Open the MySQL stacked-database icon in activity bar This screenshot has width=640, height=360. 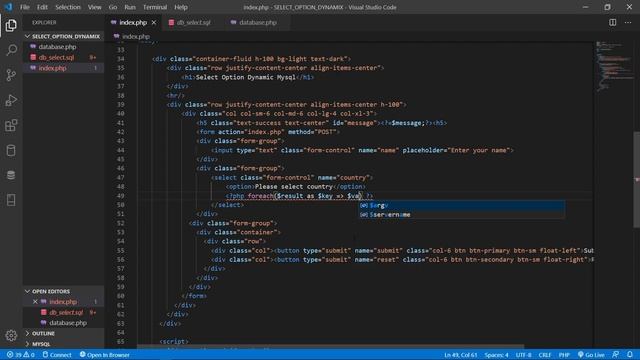(11, 175)
